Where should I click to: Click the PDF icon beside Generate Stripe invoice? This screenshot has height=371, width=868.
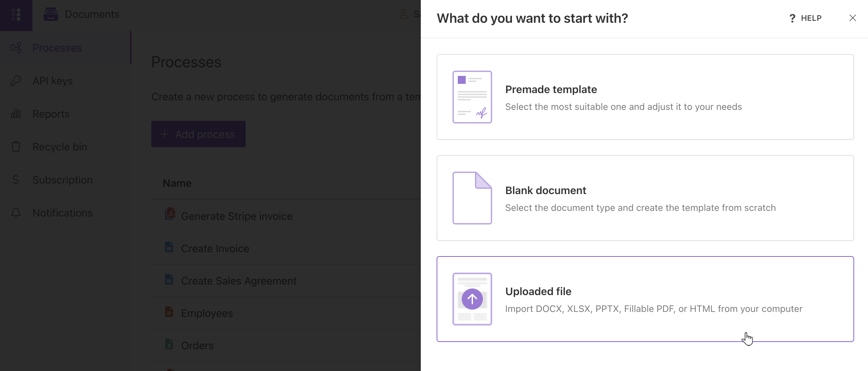[x=170, y=214]
